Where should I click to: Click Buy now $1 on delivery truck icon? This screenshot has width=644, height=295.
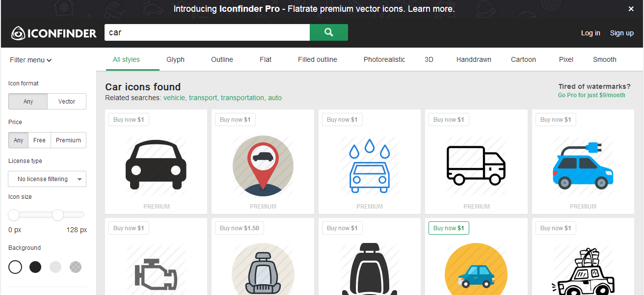pos(449,120)
